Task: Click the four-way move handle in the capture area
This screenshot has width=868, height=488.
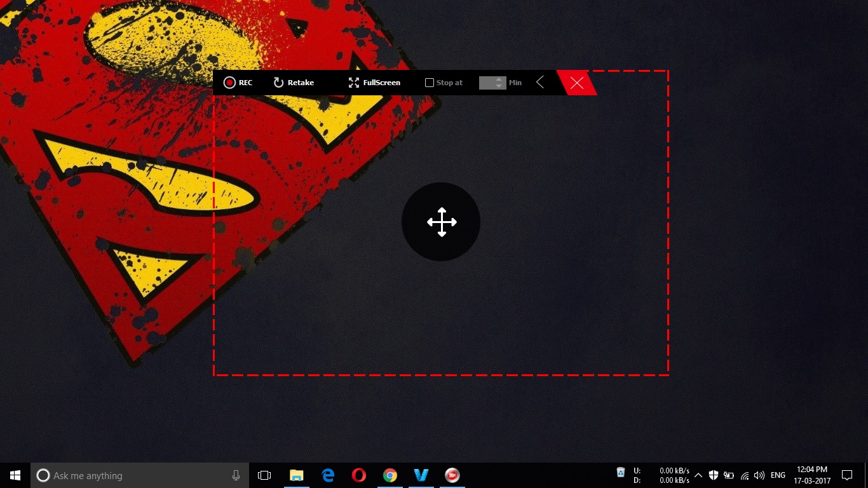Action: point(441,222)
